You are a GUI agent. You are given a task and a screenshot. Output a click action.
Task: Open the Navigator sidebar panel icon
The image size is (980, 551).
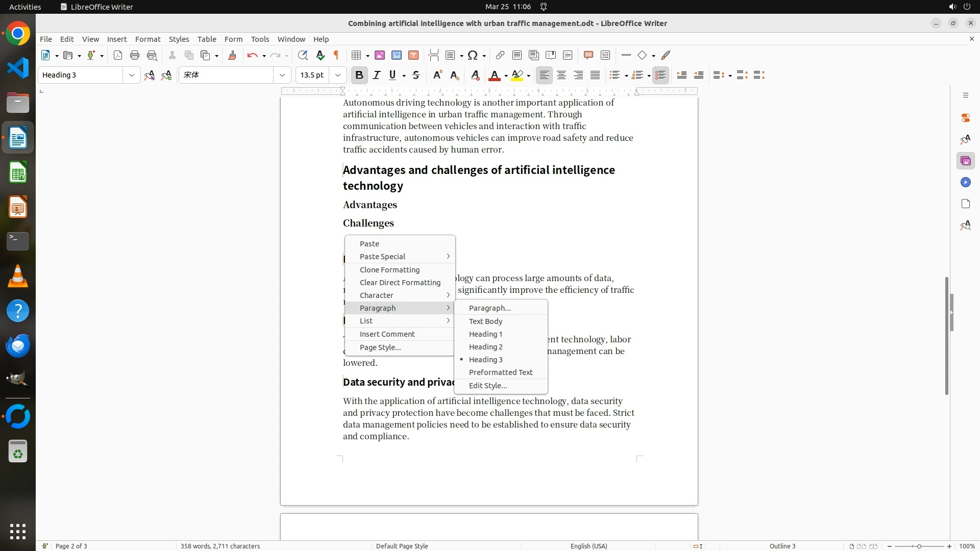(965, 182)
